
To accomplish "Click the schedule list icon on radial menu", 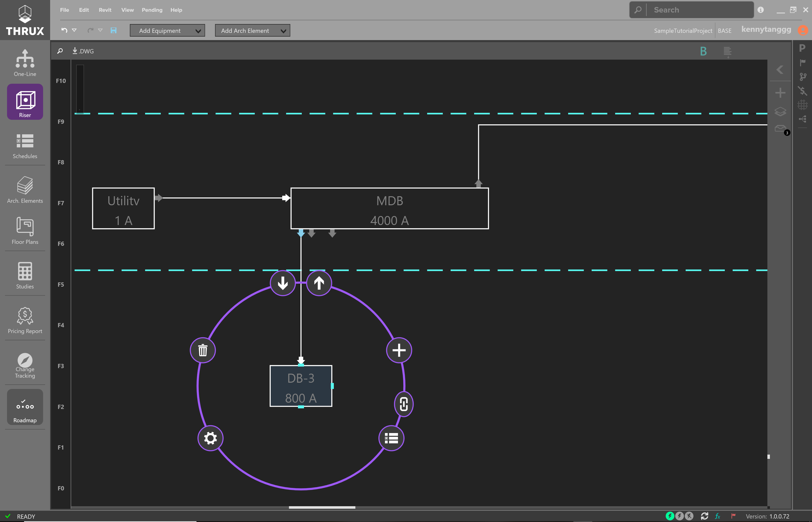I will point(391,438).
